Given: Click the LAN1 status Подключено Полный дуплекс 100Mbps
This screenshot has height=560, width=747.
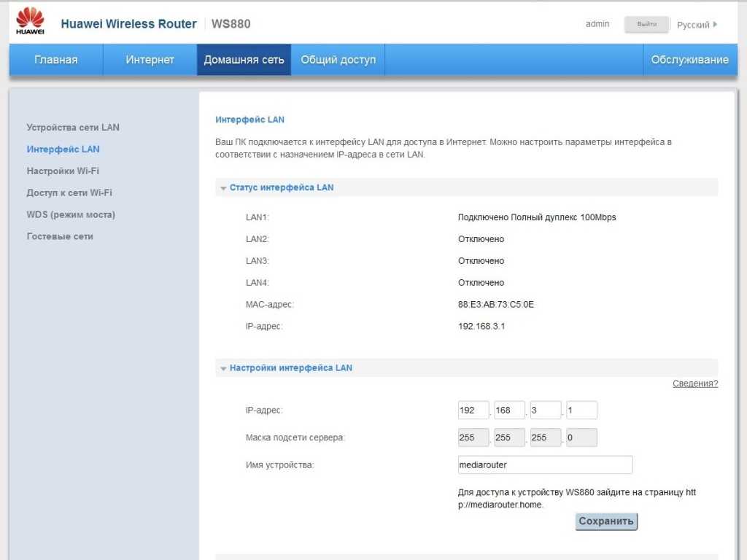Looking at the screenshot, I should [x=537, y=217].
